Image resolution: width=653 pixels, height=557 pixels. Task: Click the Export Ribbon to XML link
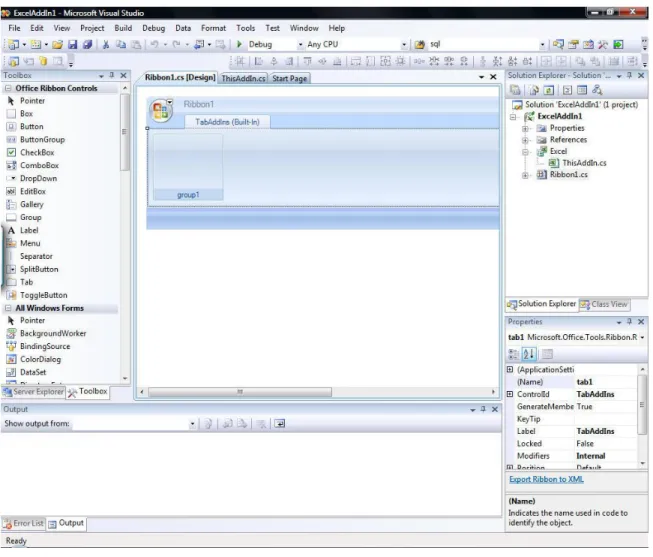point(547,480)
